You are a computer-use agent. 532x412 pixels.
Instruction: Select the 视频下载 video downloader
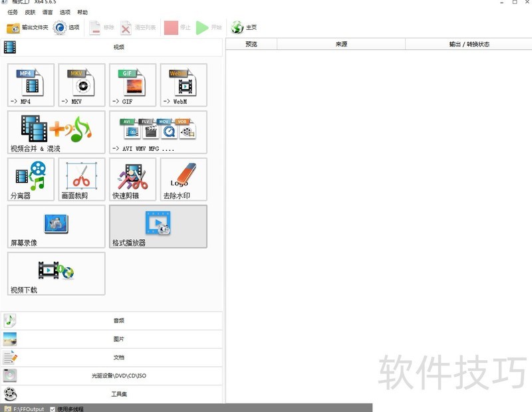[56, 274]
